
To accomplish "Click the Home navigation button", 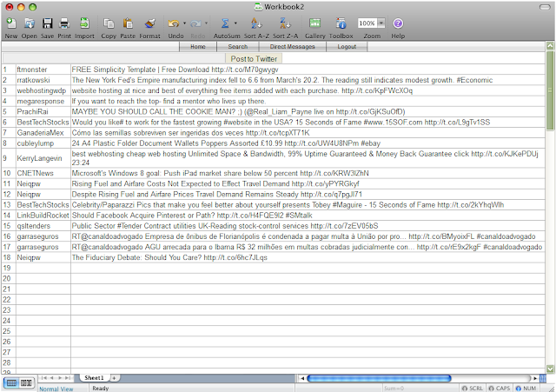I will (198, 46).
